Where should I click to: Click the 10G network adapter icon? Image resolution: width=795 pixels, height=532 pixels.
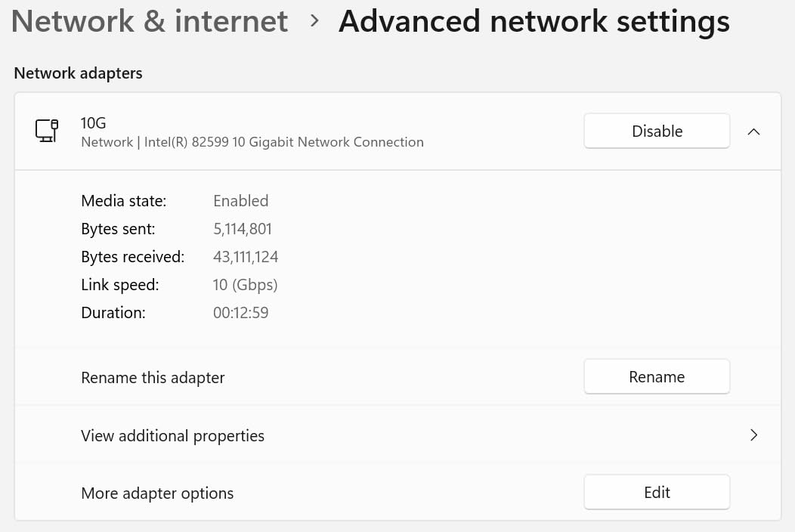tap(47, 131)
